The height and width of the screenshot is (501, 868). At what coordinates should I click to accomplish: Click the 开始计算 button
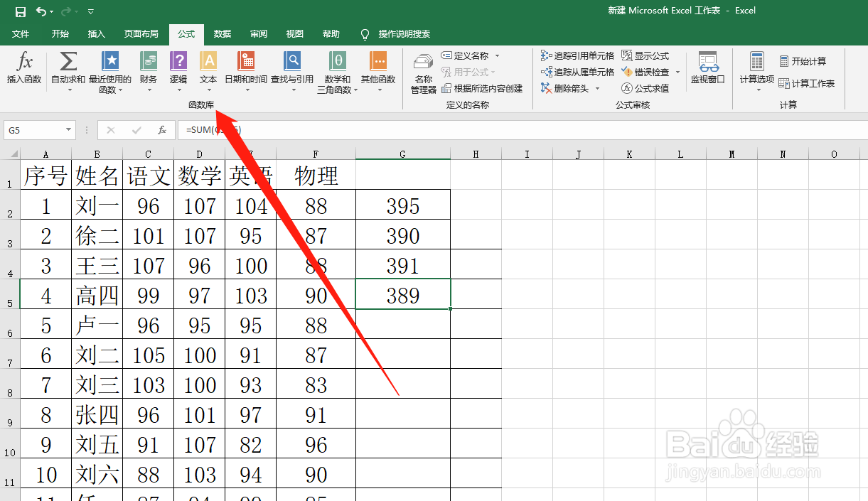point(803,61)
